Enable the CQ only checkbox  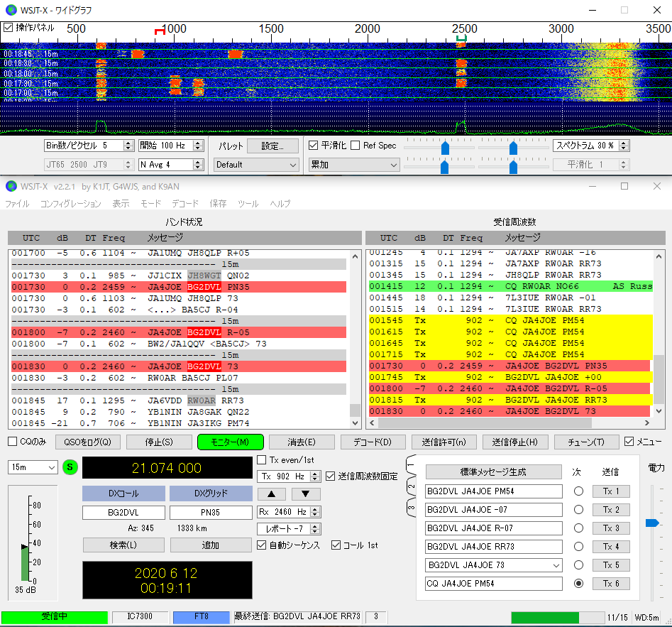click(13, 442)
